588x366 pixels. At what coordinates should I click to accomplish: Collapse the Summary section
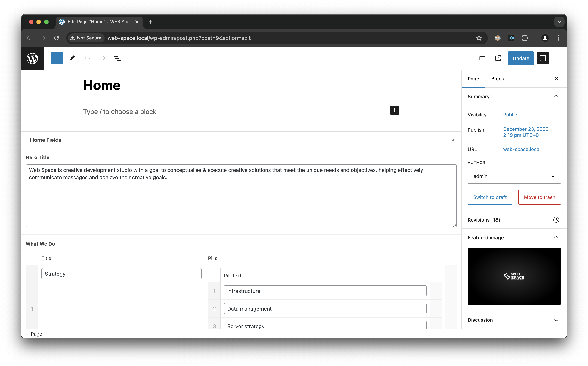[x=556, y=96]
